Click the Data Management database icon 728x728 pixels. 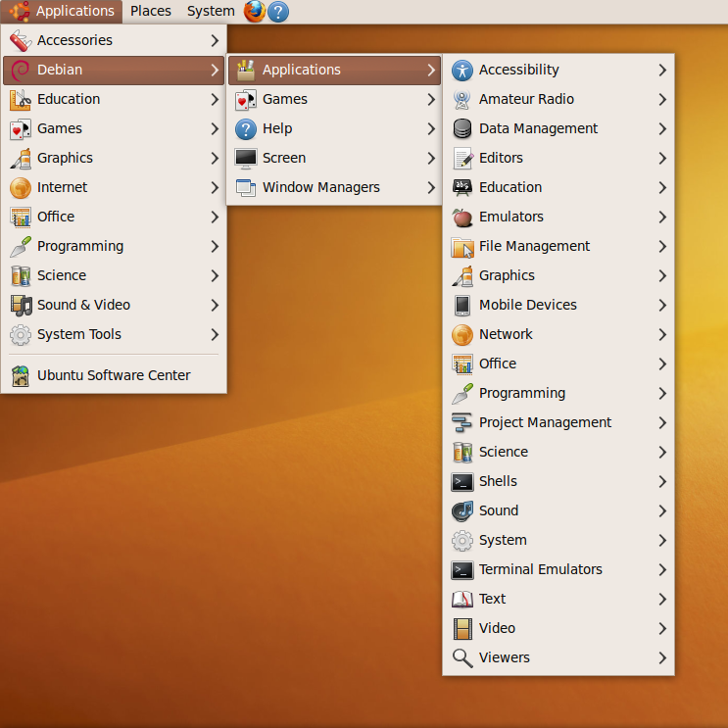(x=461, y=128)
